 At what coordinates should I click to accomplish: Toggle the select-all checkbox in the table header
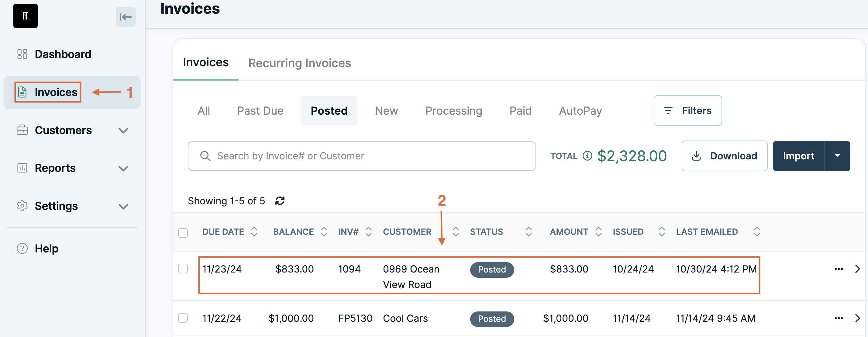tap(183, 233)
